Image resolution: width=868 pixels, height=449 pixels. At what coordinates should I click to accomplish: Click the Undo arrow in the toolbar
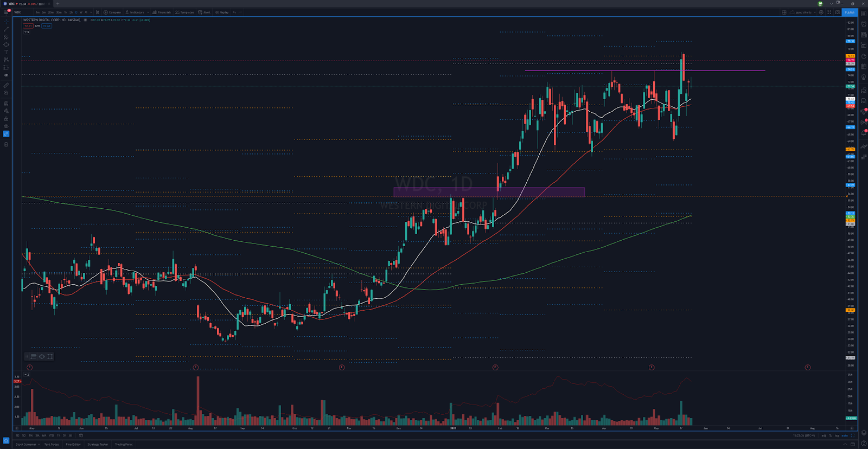(x=234, y=12)
